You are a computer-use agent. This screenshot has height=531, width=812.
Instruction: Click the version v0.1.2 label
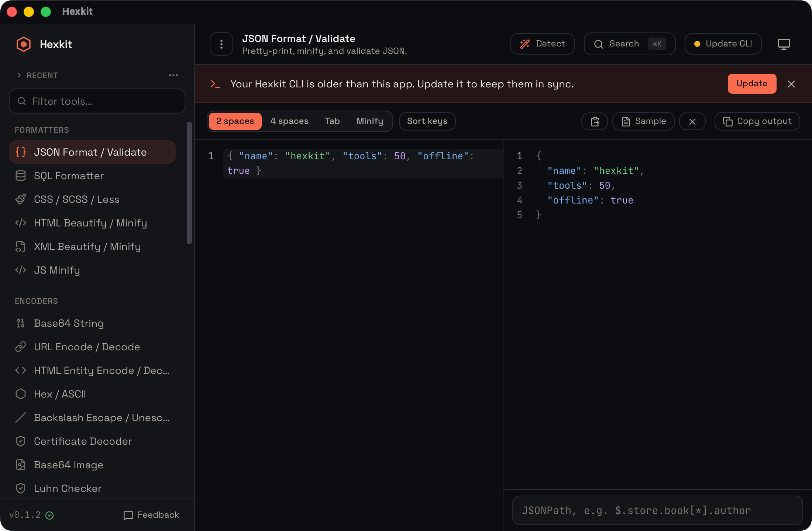(25, 515)
